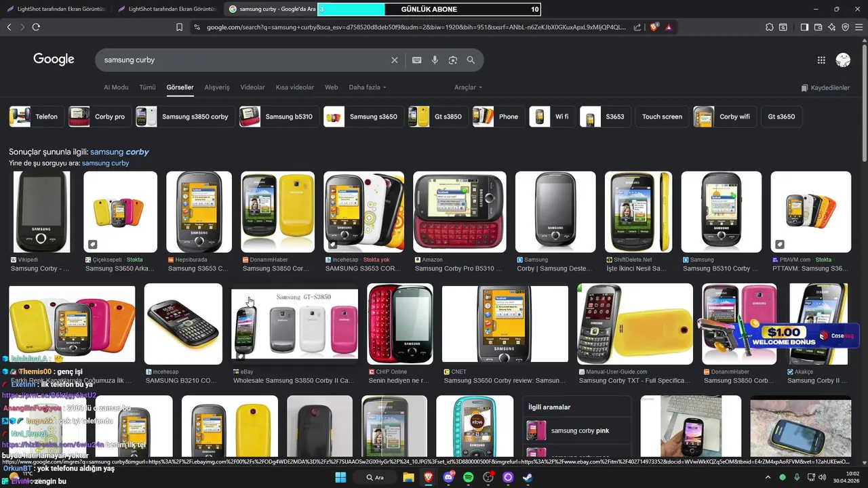The image size is (868, 488).
Task: Toggle the browser sidebar panel
Action: (x=804, y=27)
